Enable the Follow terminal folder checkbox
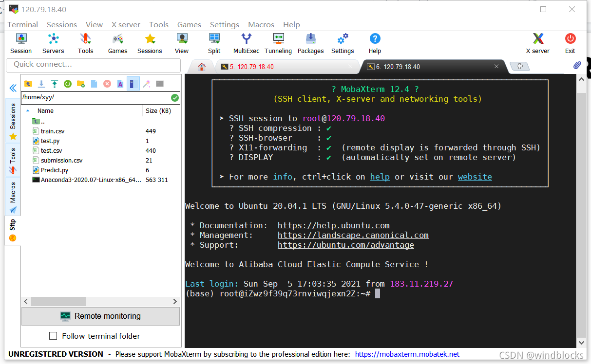The width and height of the screenshot is (591, 364). (x=54, y=336)
